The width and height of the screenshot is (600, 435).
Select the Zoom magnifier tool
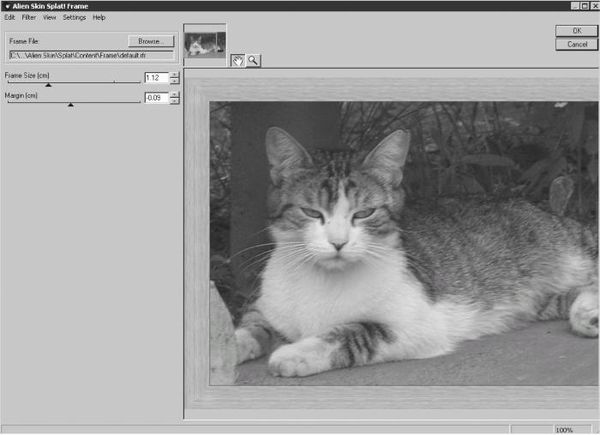click(254, 60)
